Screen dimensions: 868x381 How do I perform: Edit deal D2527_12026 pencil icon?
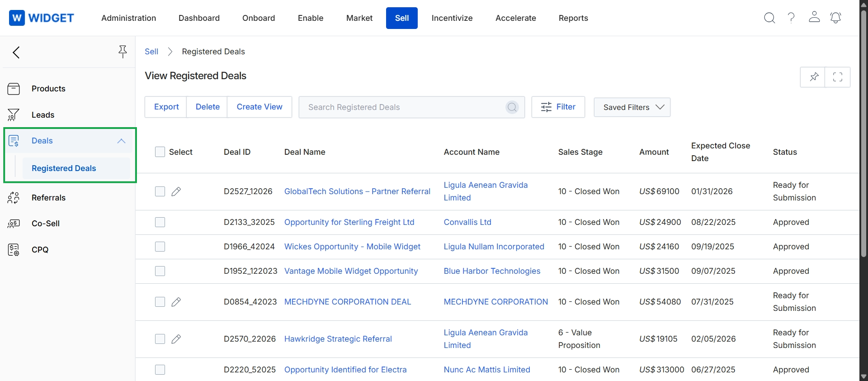point(176,191)
